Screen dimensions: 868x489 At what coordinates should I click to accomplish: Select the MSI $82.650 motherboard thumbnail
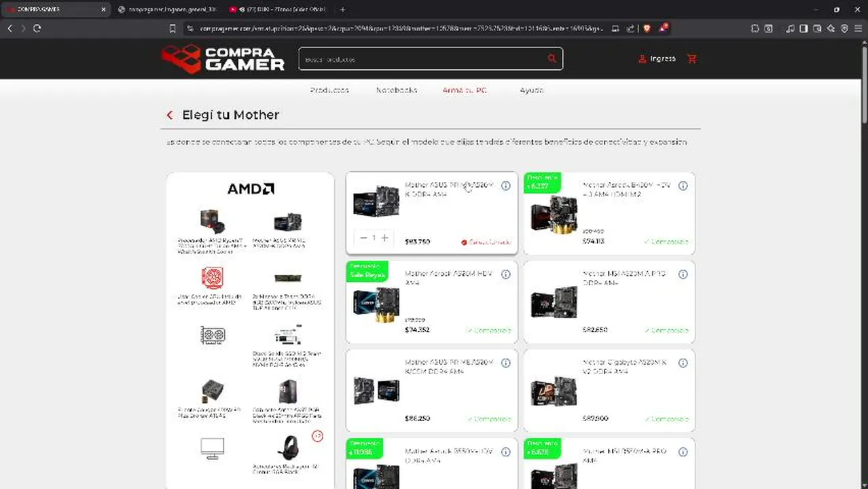(554, 303)
